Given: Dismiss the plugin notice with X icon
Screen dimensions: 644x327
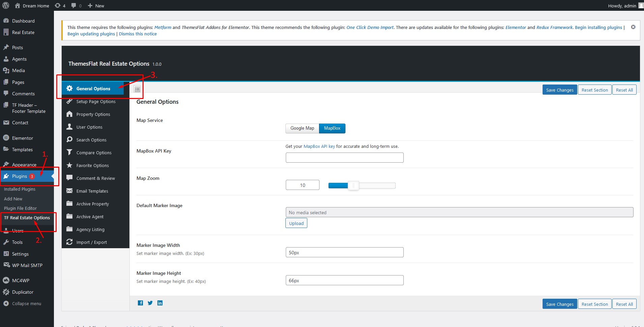Looking at the screenshot, I should pyautogui.click(x=633, y=27).
